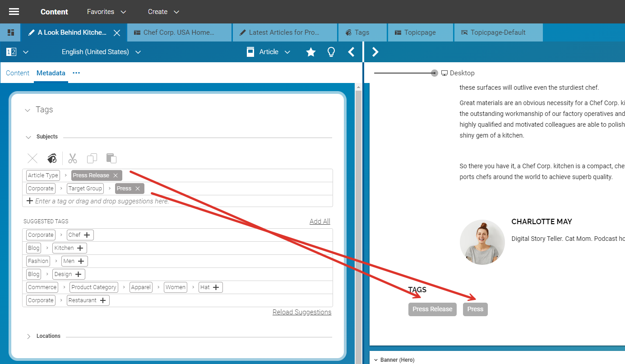Open the English (United States) language dropdown

pyautogui.click(x=101, y=52)
